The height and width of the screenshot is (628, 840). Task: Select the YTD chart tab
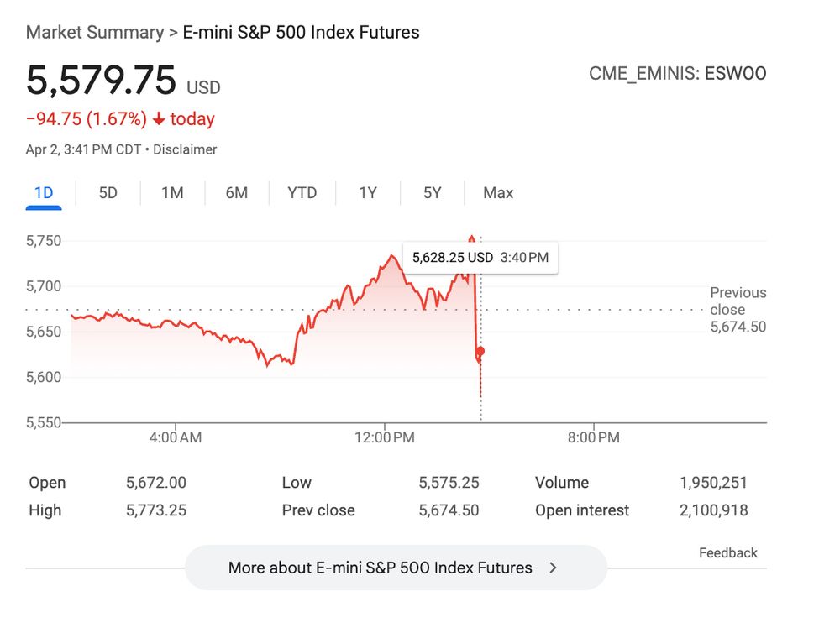tap(302, 193)
